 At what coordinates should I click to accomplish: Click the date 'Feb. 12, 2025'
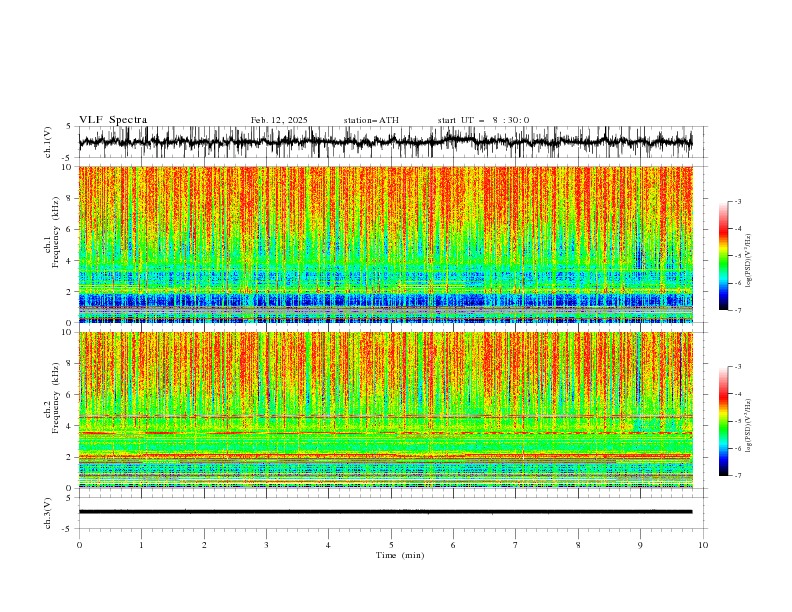tap(279, 120)
